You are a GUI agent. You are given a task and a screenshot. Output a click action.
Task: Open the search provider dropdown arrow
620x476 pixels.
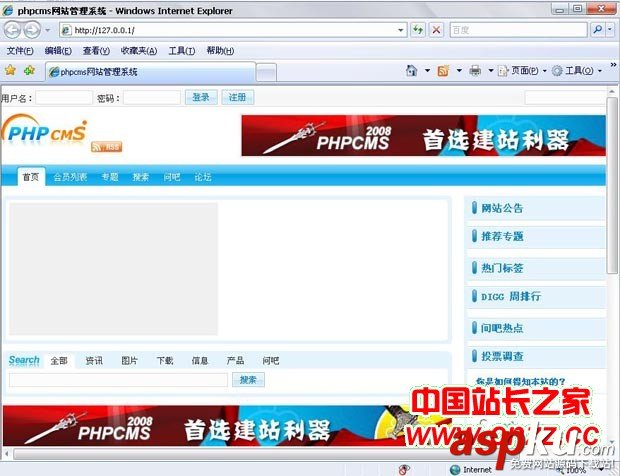point(610,30)
